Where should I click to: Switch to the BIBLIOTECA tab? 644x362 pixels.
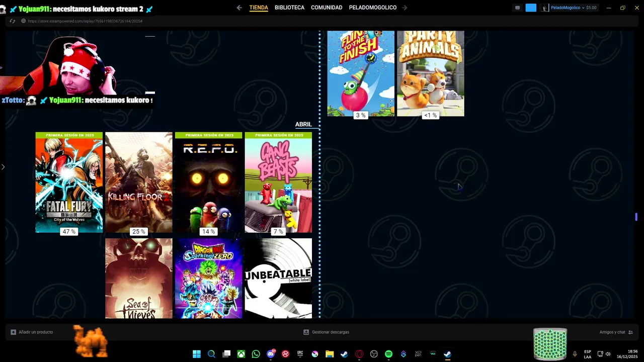pyautogui.click(x=289, y=8)
